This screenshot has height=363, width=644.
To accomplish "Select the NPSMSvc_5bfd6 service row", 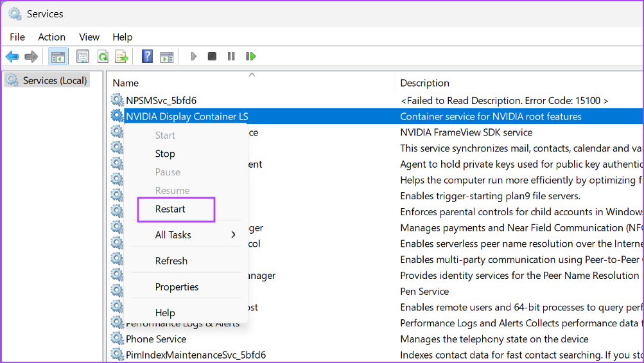I will pos(161,100).
